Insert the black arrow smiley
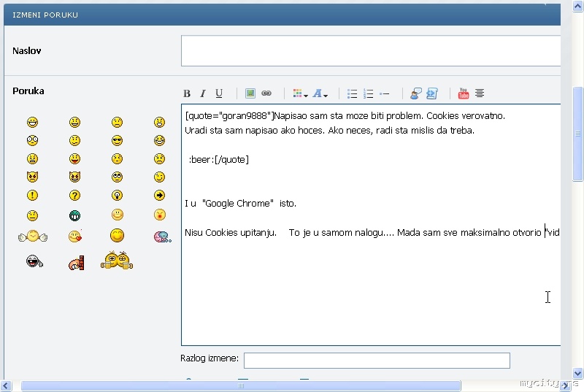Viewport: 584px width, 392px height. point(159,195)
